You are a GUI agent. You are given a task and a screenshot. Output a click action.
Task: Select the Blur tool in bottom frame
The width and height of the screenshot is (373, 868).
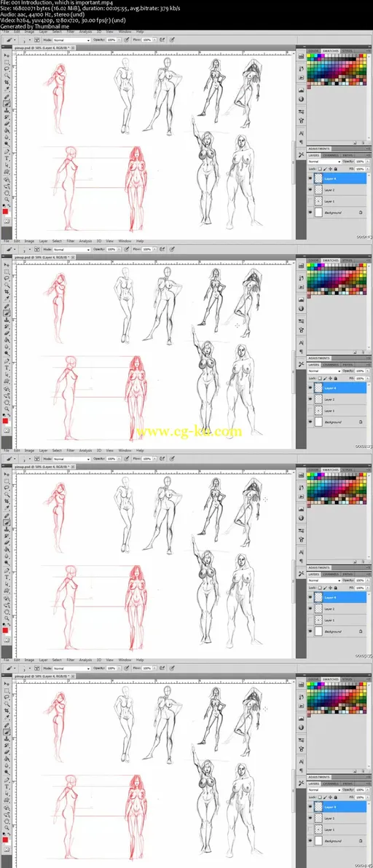coord(7,765)
